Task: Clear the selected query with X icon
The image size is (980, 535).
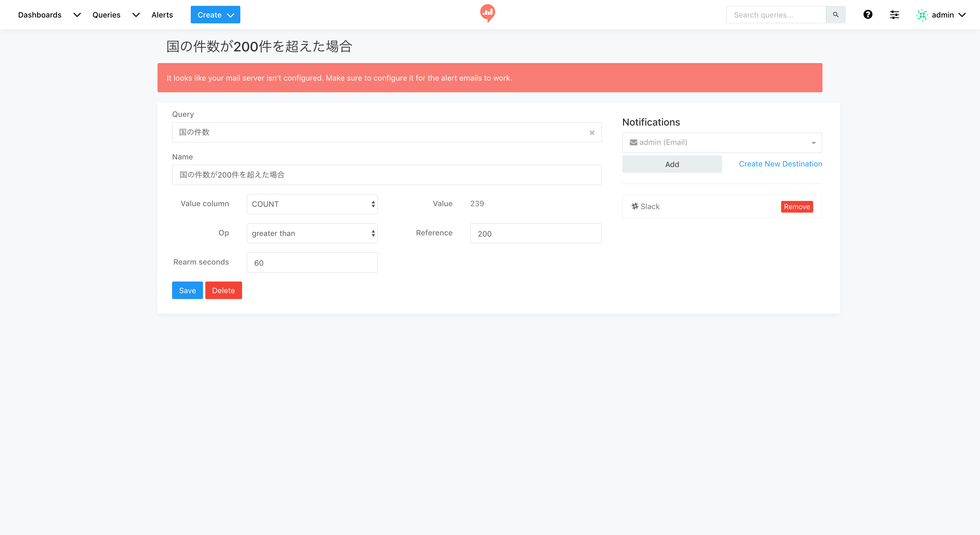Action: tap(591, 133)
